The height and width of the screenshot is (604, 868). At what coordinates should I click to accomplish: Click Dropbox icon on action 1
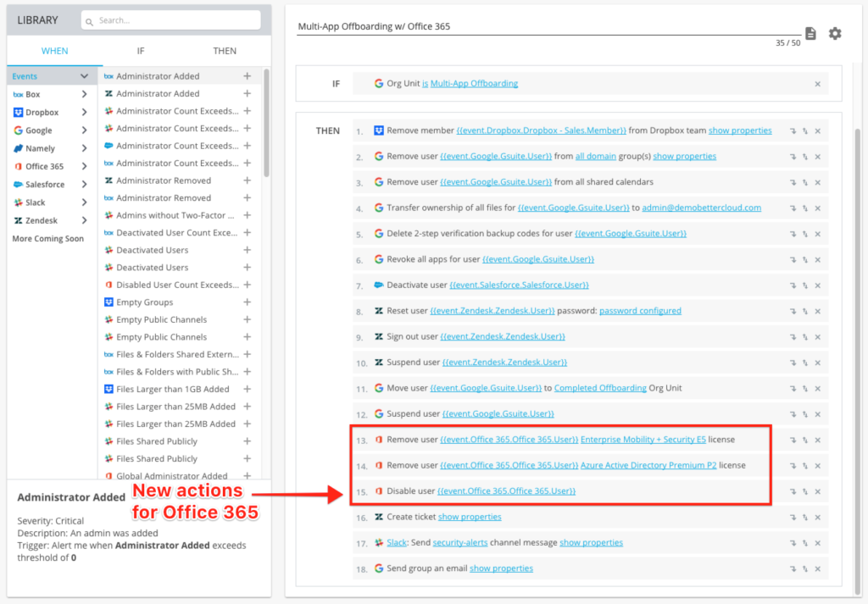(379, 130)
